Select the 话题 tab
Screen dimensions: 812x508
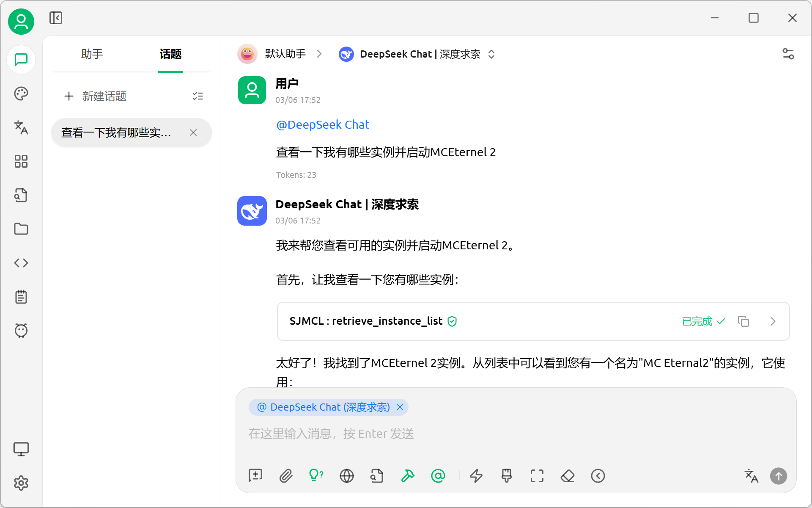(170, 54)
